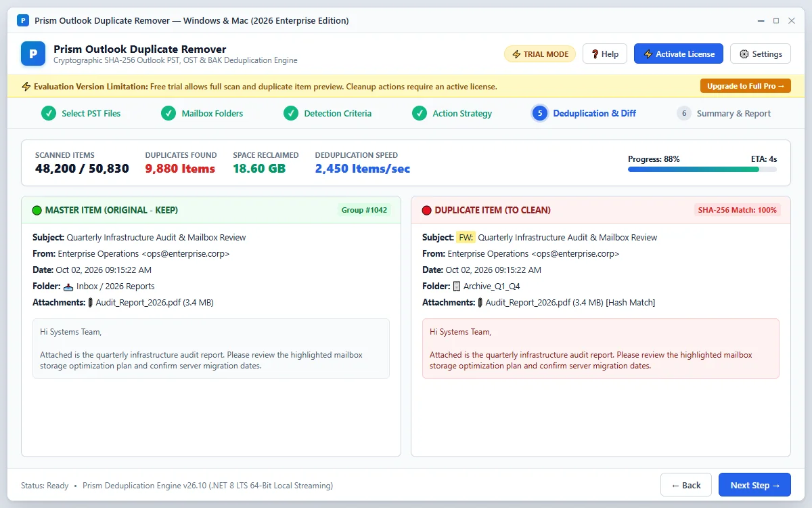This screenshot has height=508, width=812.
Task: Click Archive_Q1_Q4 folder name
Action: tap(492, 287)
